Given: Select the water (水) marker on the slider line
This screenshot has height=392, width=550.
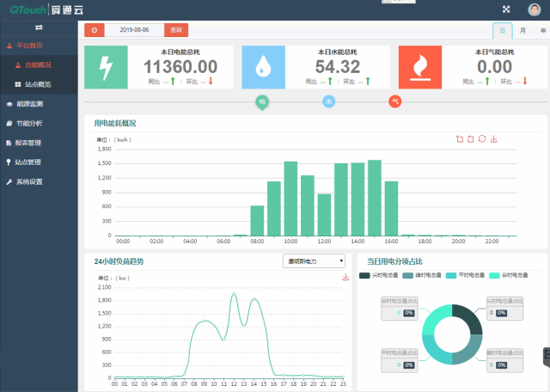Looking at the screenshot, I should (x=328, y=101).
